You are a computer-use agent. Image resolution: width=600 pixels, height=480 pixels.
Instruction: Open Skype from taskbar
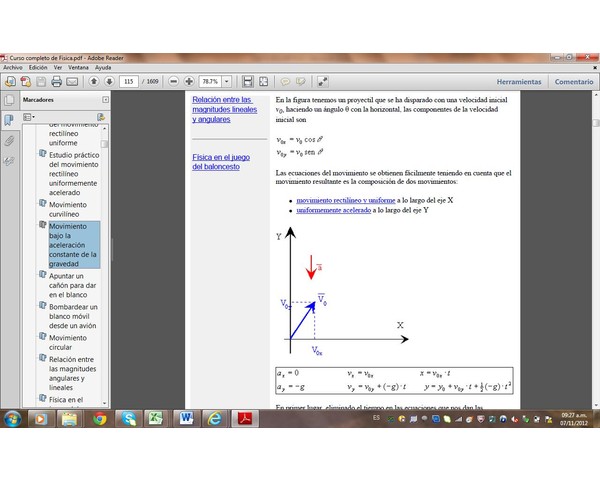[x=128, y=419]
